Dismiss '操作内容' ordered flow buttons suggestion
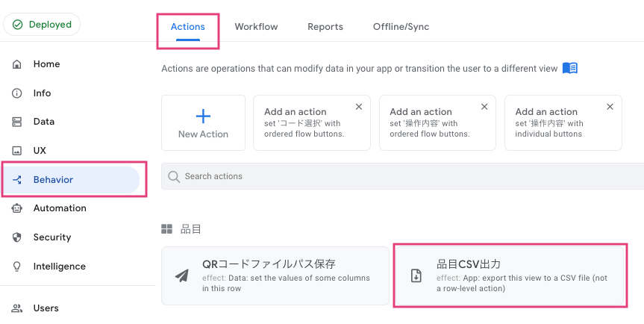This screenshot has width=644, height=324. [484, 107]
